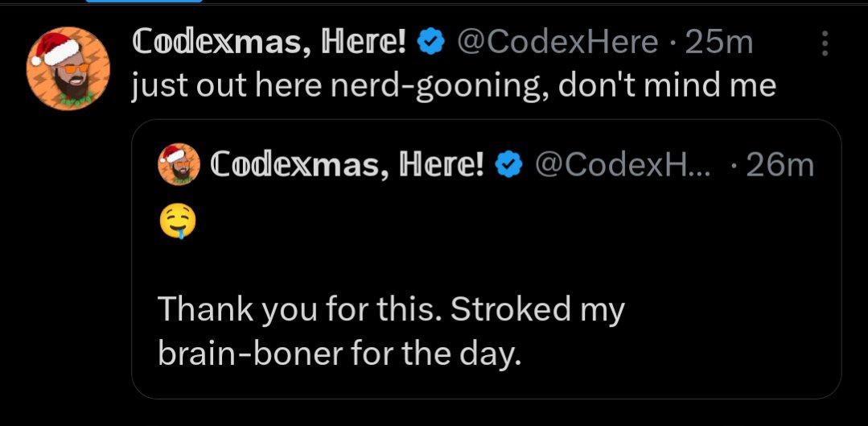
Task: Click the 26m timestamp in quoted post
Action: click(780, 165)
